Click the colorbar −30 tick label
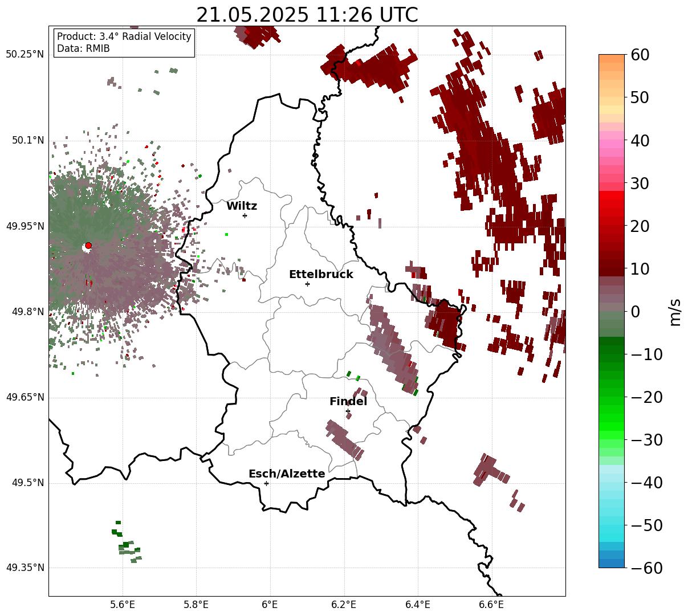 tap(646, 440)
